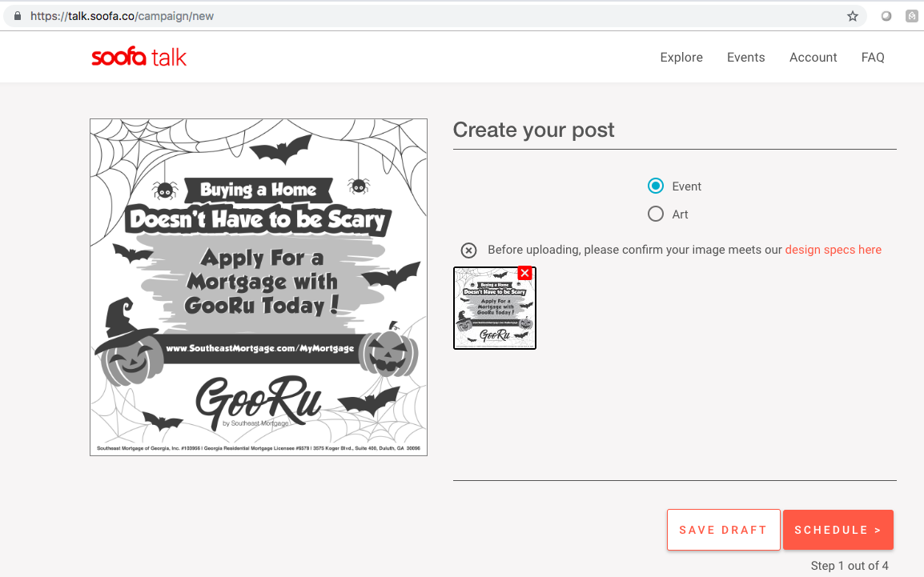The height and width of the screenshot is (577, 924).
Task: Select the Art radio button
Action: pyautogui.click(x=655, y=214)
